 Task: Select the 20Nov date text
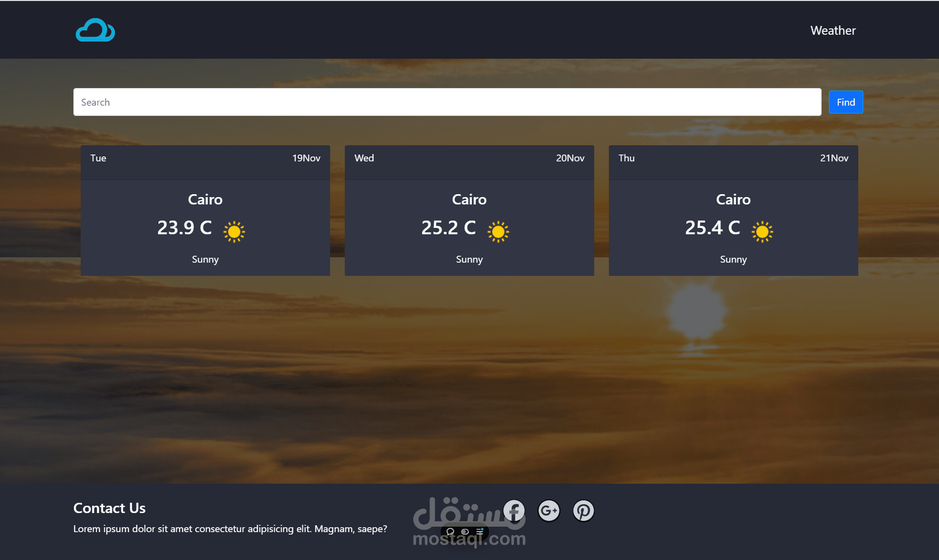click(570, 158)
